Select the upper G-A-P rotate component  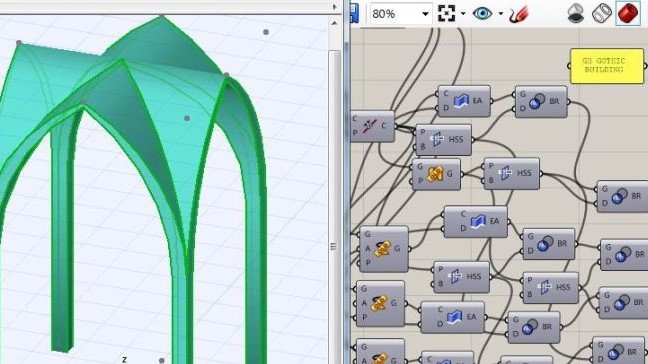coord(384,249)
